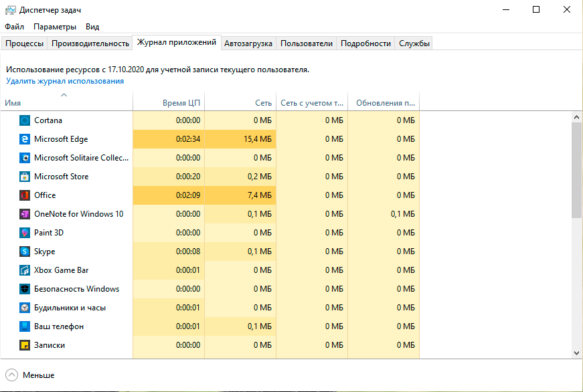Select the Безопасность Windows row
Viewport: 583px width, 392px height.
[x=76, y=289]
